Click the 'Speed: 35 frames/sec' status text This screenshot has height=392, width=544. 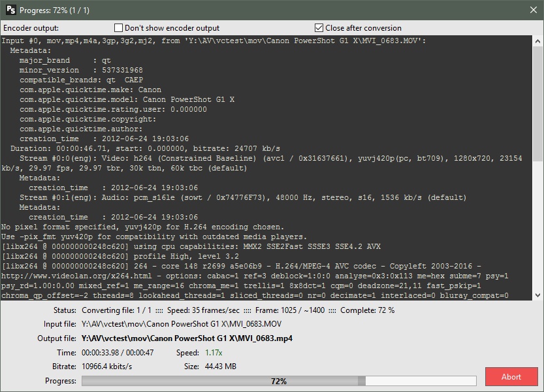tap(203, 310)
